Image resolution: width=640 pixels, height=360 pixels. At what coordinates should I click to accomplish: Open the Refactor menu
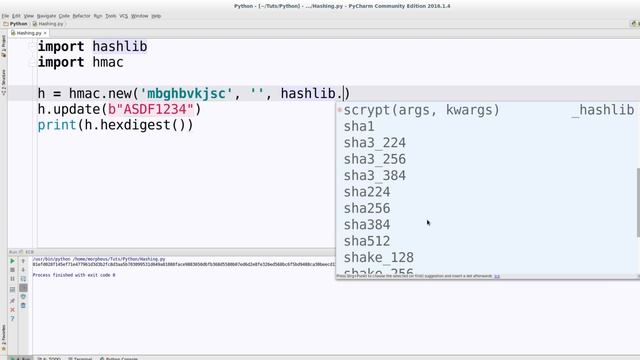click(x=81, y=16)
